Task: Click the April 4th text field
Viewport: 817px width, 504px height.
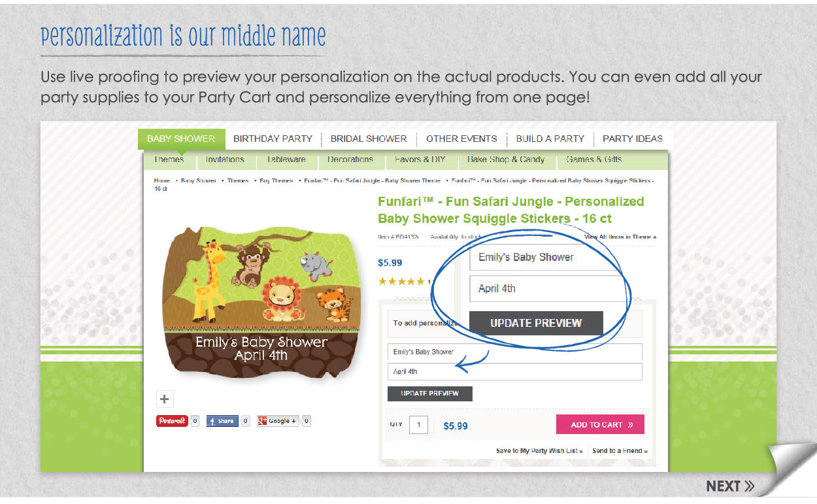Action: click(515, 371)
